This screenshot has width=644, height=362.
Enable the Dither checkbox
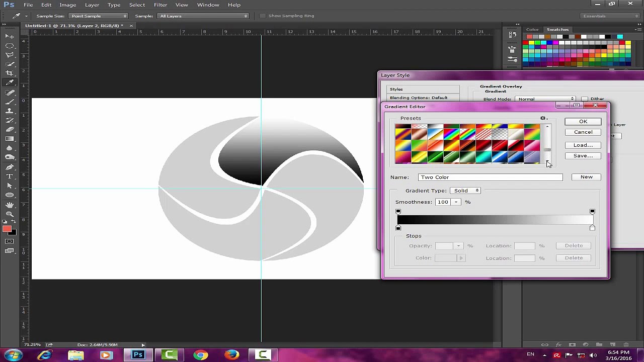[584, 99]
